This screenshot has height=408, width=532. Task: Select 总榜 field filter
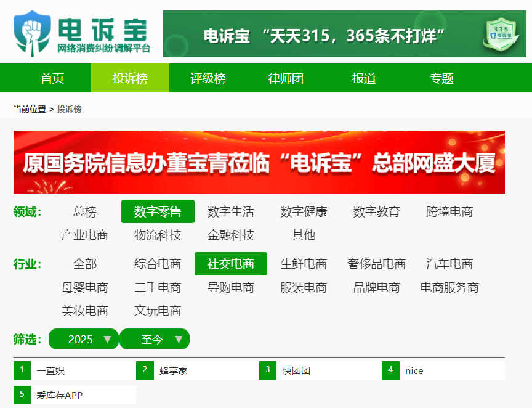(x=85, y=211)
